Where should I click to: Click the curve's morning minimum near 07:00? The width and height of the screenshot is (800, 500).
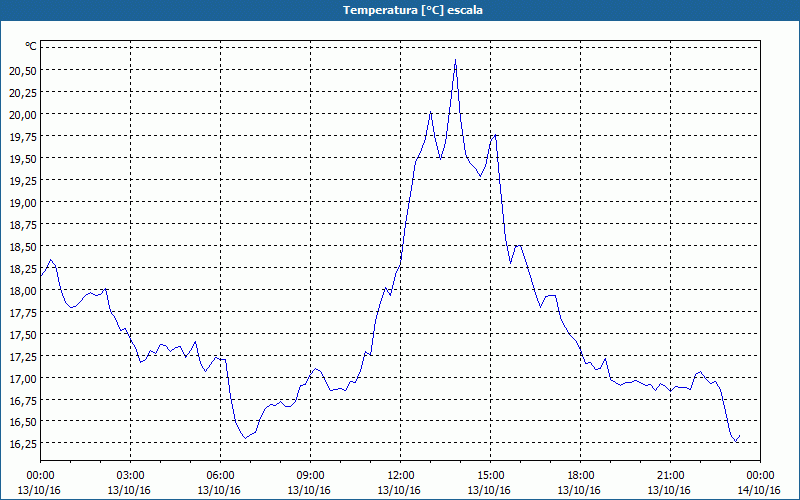click(245, 438)
